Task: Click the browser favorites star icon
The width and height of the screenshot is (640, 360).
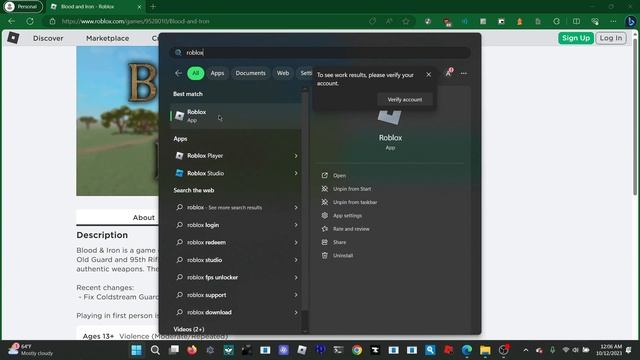Action: click(x=406, y=21)
